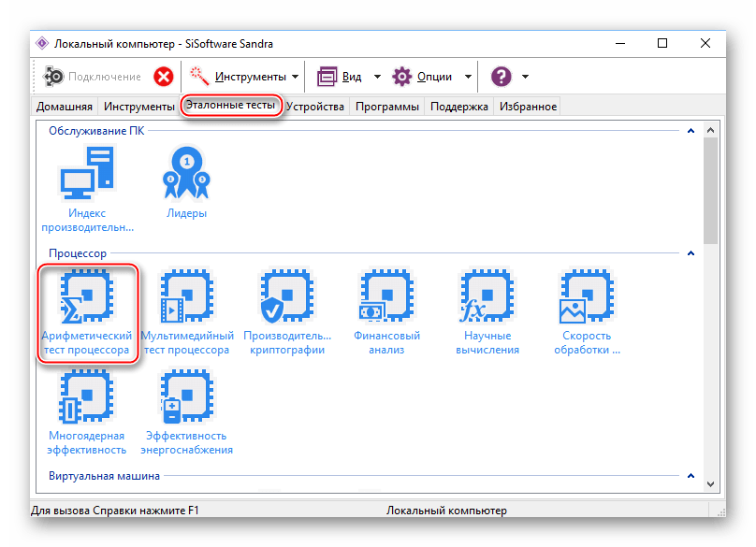The width and height of the screenshot is (756, 547).
Task: Open the Избранное tab
Action: (529, 107)
